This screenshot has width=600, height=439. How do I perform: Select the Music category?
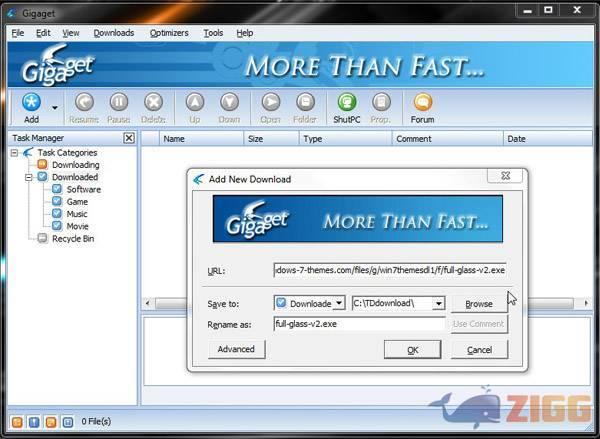pos(77,214)
